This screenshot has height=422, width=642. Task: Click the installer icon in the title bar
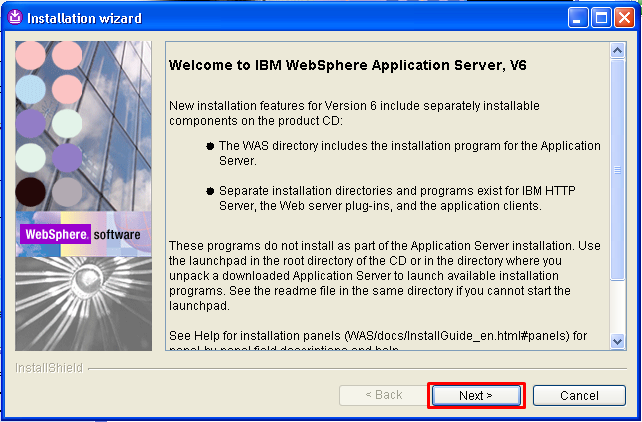click(x=15, y=18)
